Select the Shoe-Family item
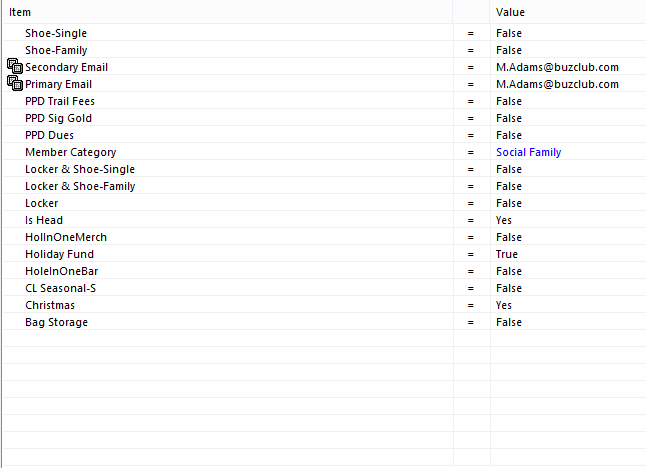Viewport: 646px width, 468px height. pos(56,50)
